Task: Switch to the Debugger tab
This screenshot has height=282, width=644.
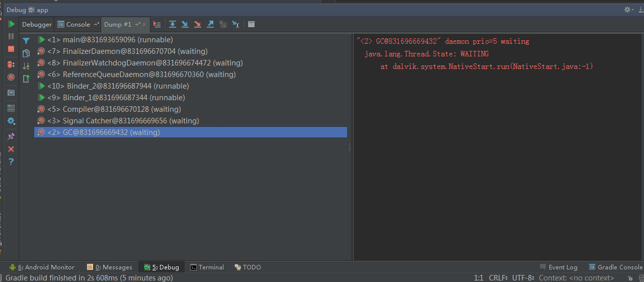Action: tap(37, 24)
